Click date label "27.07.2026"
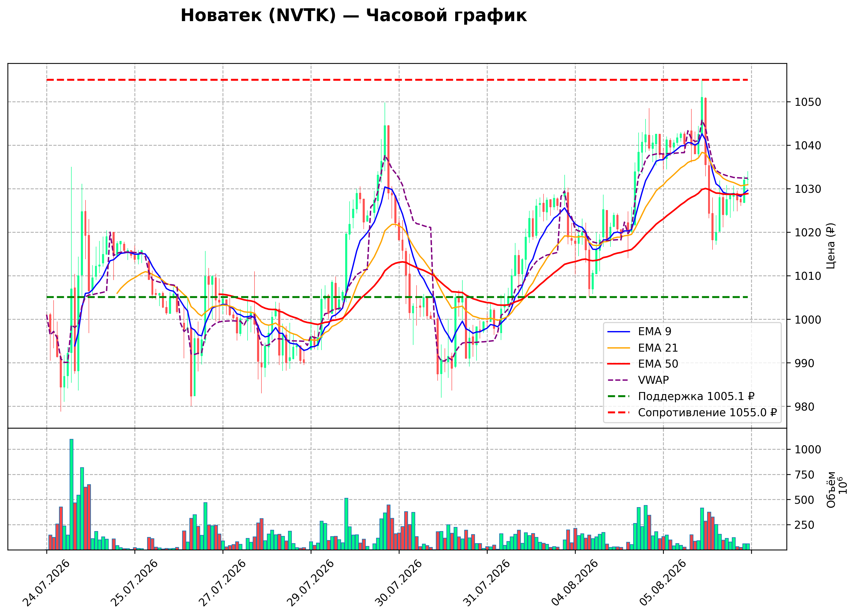Image resolution: width=857 pixels, height=616 pixels. (223, 584)
